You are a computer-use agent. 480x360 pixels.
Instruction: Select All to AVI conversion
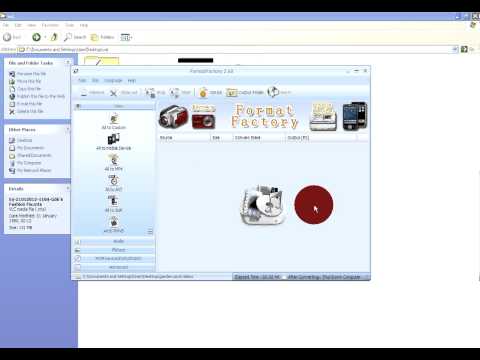point(114,183)
